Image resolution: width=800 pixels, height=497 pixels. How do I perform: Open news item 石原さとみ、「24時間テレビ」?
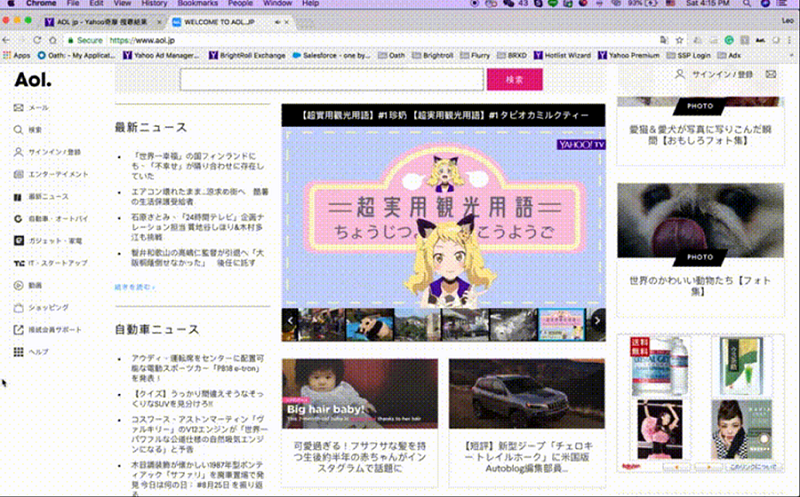tap(197, 227)
